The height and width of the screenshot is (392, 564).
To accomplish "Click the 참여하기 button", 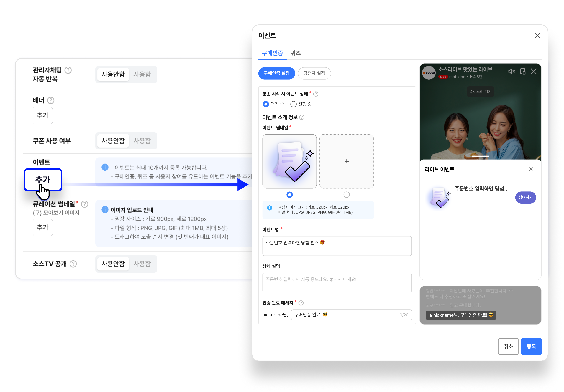I will pyautogui.click(x=525, y=197).
